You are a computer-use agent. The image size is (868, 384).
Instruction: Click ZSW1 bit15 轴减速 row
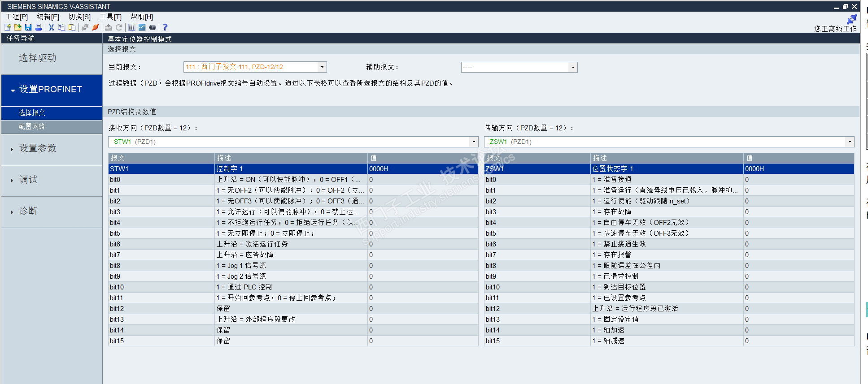[x=669, y=341]
